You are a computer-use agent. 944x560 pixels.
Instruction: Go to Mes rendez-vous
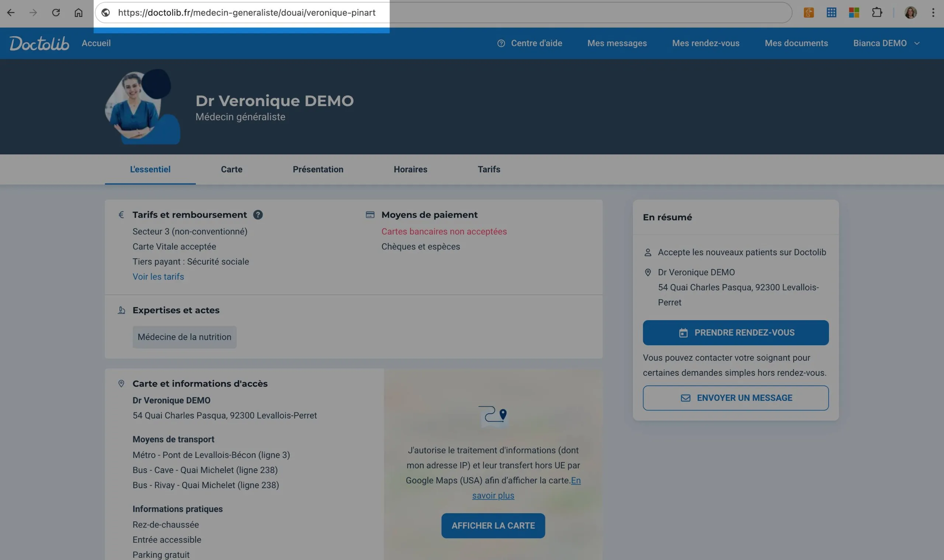pos(705,43)
